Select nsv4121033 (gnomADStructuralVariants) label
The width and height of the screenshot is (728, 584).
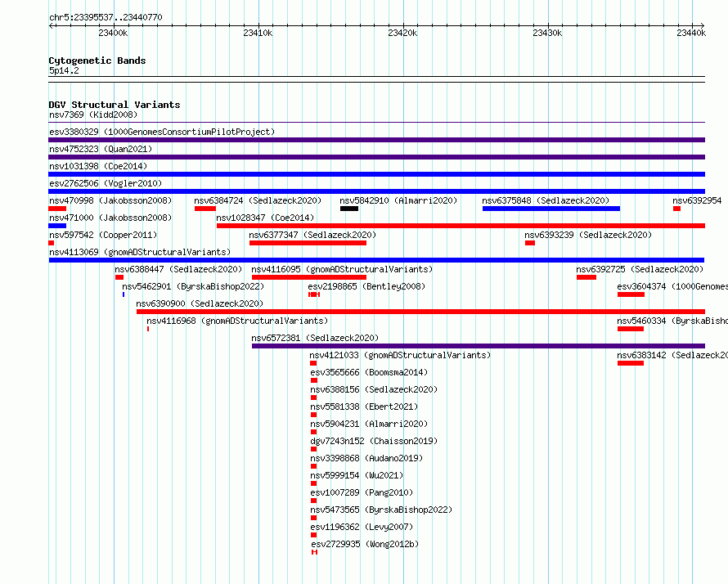click(x=400, y=355)
